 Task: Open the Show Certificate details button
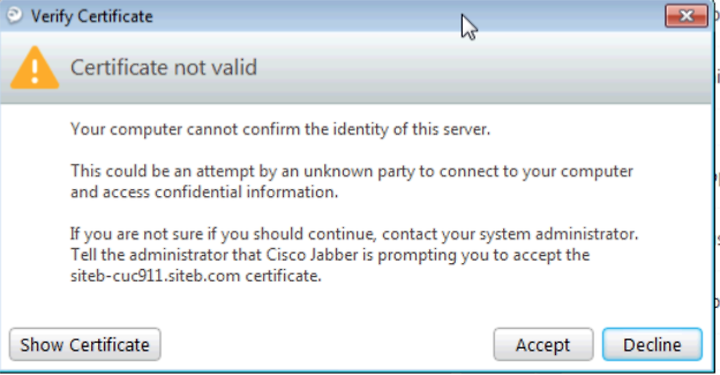(85, 345)
